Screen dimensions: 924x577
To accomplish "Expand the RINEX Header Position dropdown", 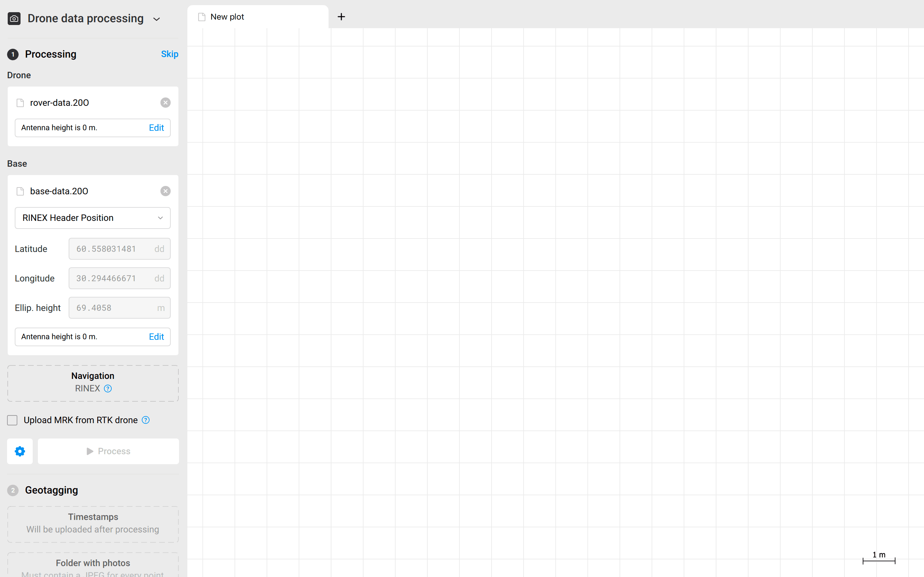I will click(x=92, y=217).
